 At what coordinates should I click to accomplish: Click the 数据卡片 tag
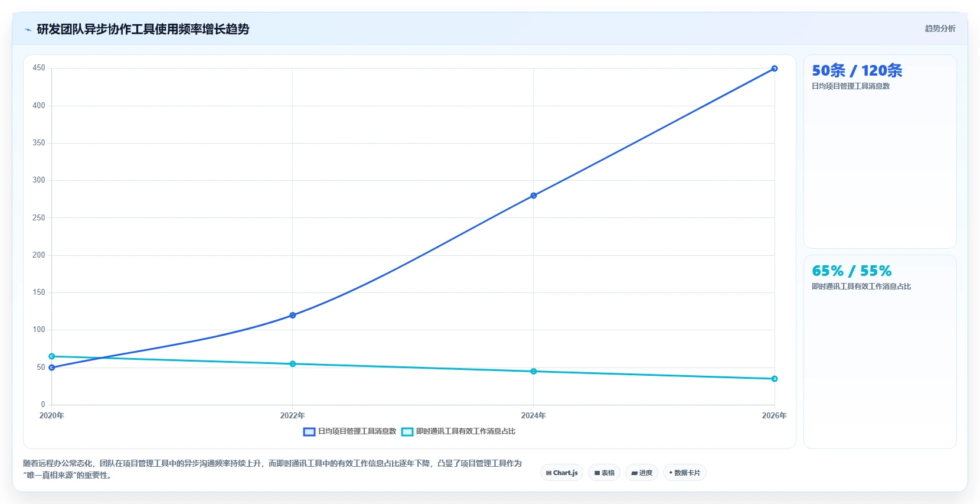tap(685, 473)
